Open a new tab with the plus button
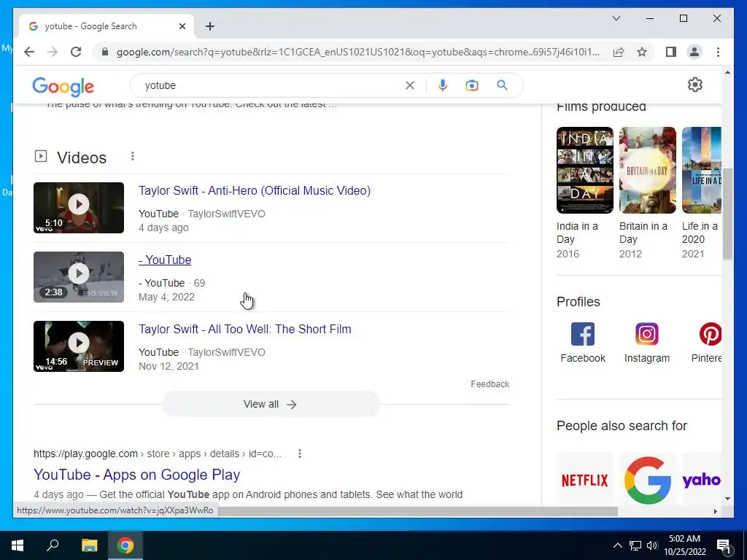The height and width of the screenshot is (560, 747). click(210, 26)
